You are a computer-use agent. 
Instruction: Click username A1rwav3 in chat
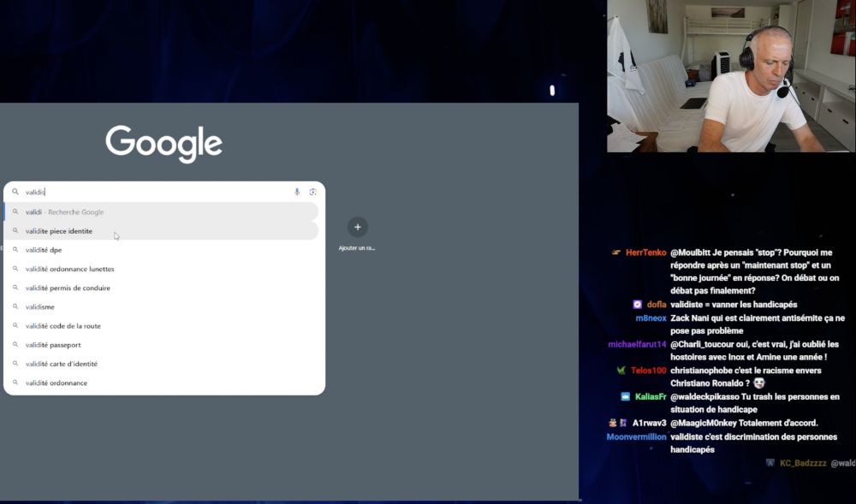tap(649, 423)
